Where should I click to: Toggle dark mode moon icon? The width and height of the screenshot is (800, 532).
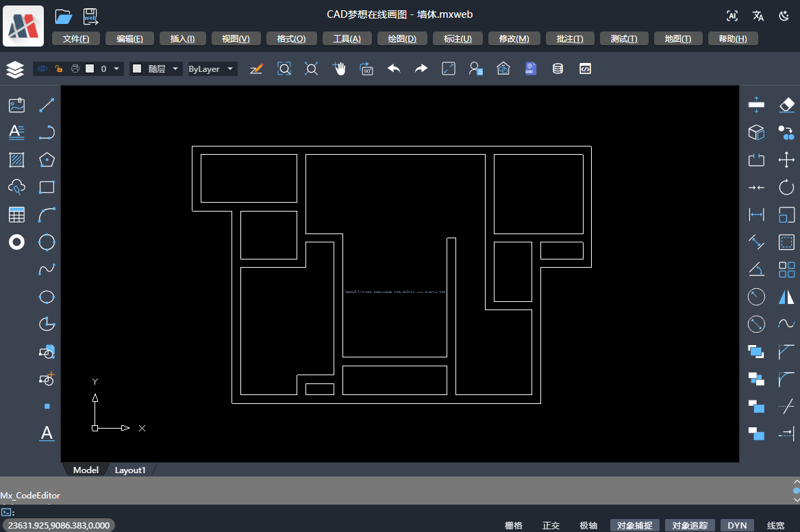784,16
